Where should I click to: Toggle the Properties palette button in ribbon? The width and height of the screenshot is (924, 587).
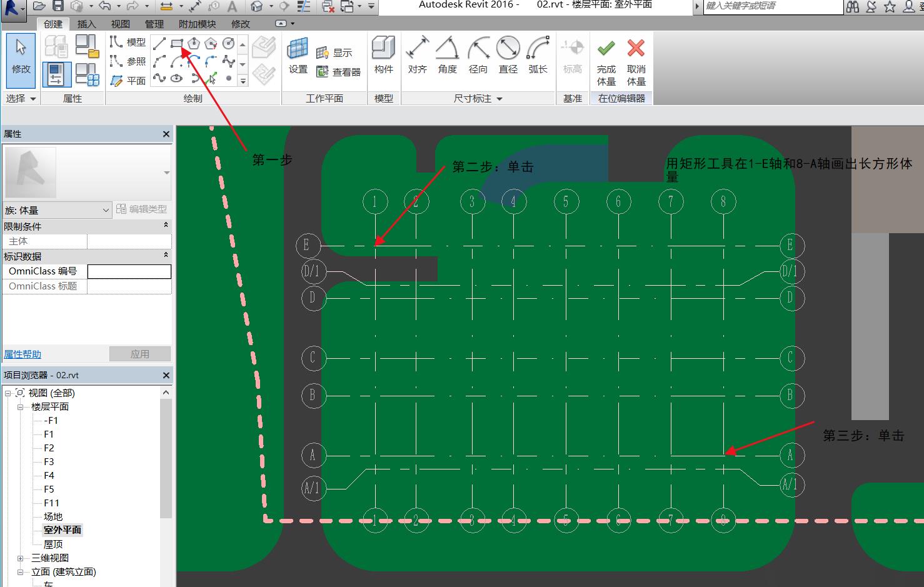tap(56, 74)
